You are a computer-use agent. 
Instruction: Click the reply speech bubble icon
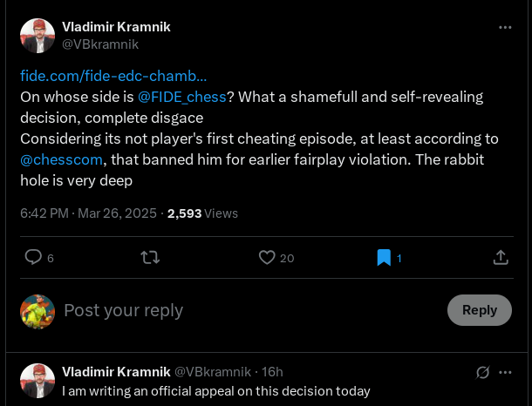tap(33, 257)
